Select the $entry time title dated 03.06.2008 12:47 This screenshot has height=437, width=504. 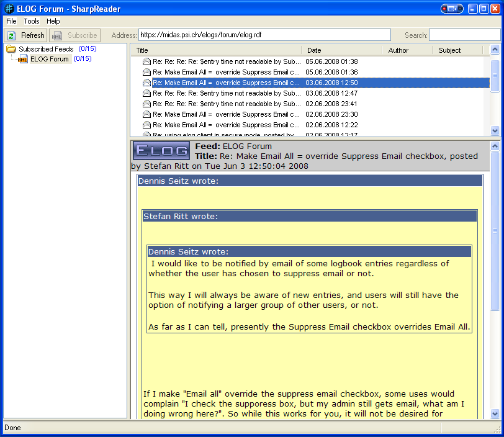(227, 93)
